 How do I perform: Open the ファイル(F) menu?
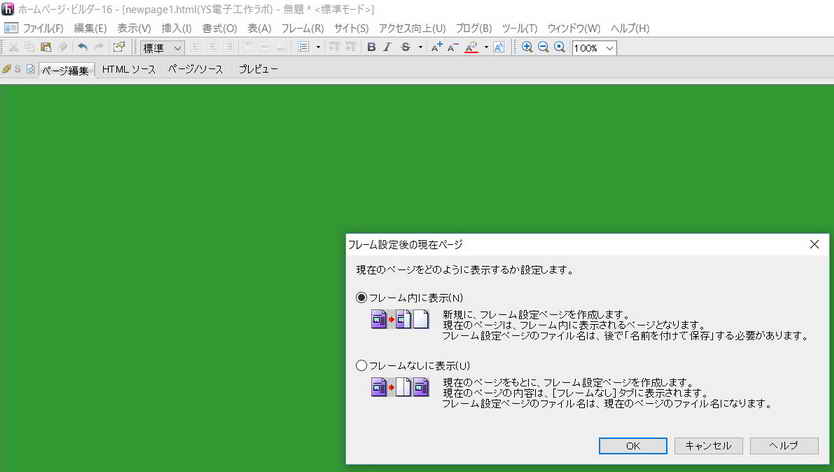pyautogui.click(x=43, y=28)
